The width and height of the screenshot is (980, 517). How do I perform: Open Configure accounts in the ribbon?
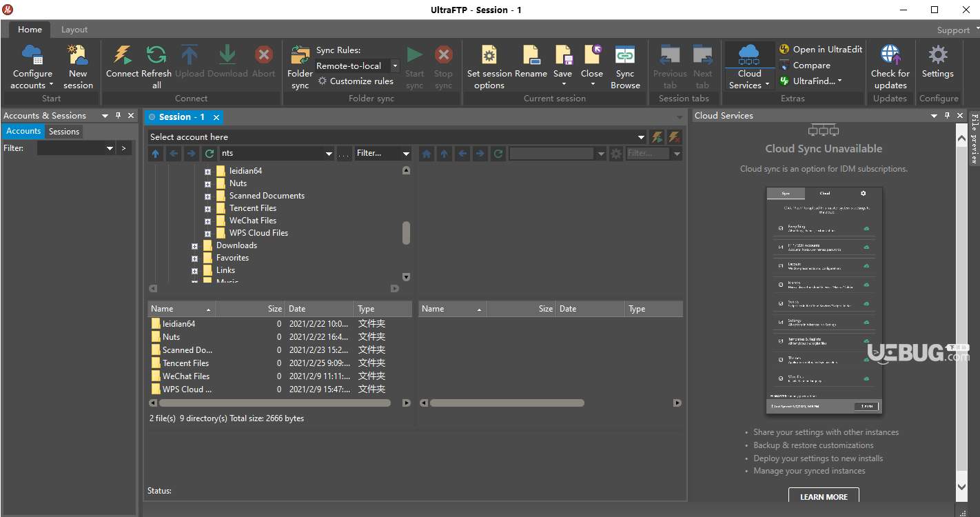32,67
